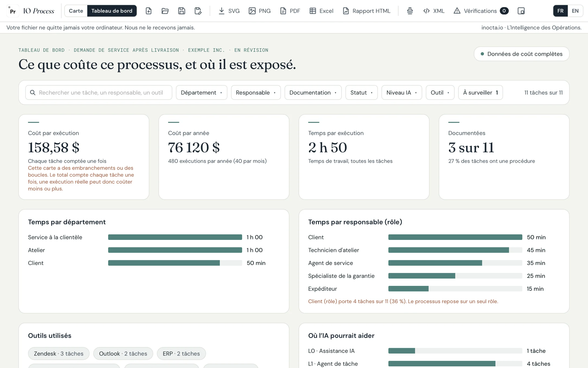Switch language to FR
588x368 pixels.
tap(560, 11)
